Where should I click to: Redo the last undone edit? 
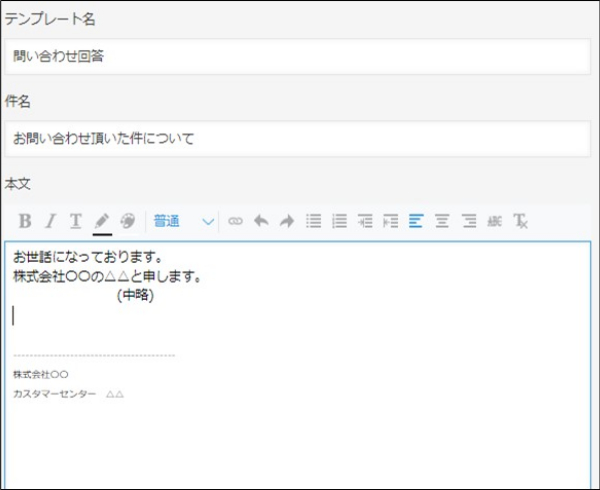tap(287, 221)
